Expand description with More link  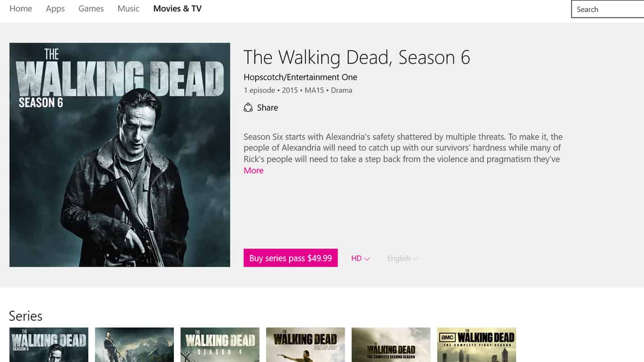pyautogui.click(x=253, y=171)
